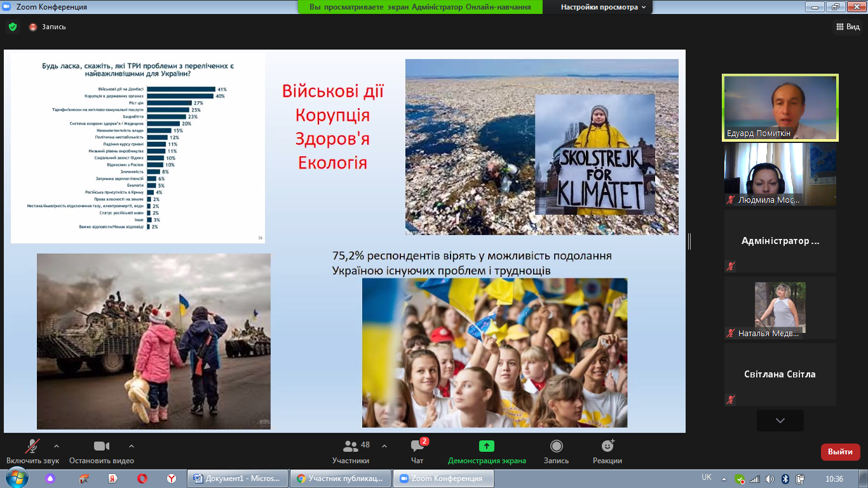Select Эдуард Помиткін video thumbnail
The height and width of the screenshot is (488, 868).
click(x=780, y=107)
